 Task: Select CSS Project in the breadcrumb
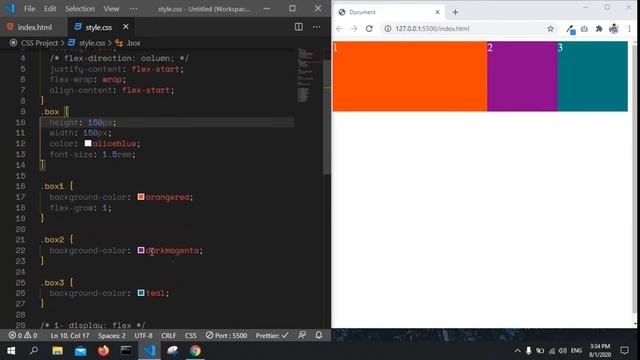click(x=39, y=43)
